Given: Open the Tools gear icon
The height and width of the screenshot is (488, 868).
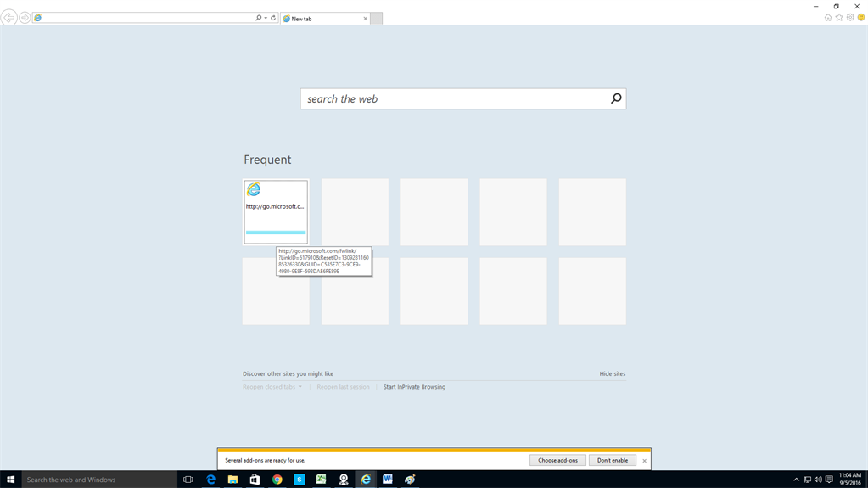Looking at the screenshot, I should (850, 18).
